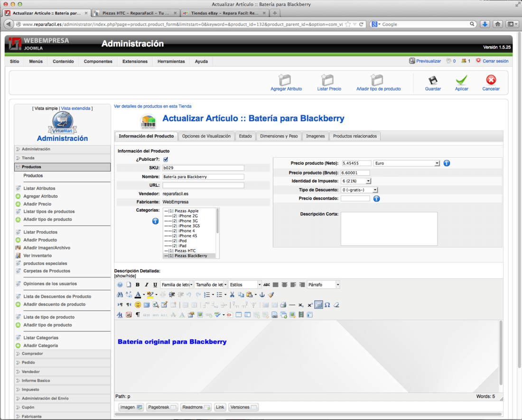Click the red Cancelar icon
The image size is (522, 420).
(x=491, y=80)
